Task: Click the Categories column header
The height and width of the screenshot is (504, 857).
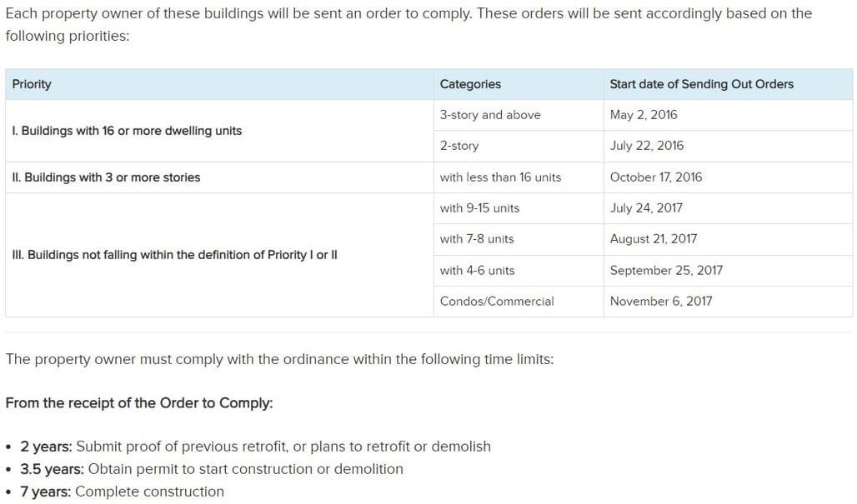Action: [x=519, y=84]
